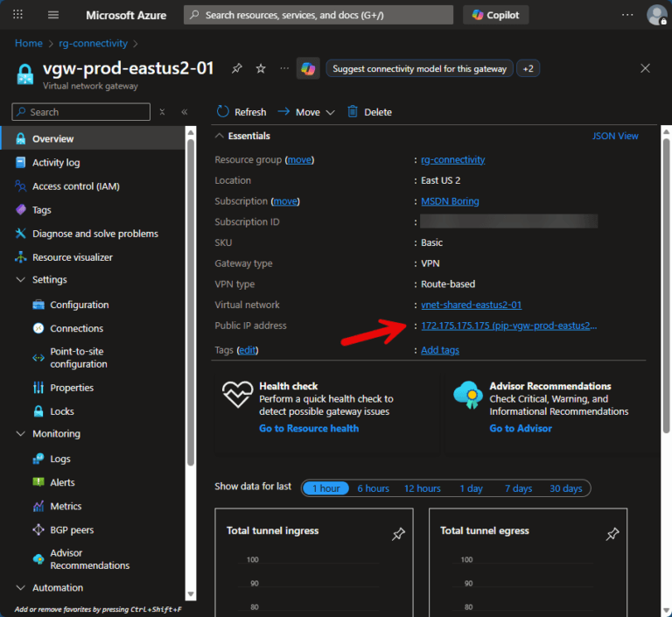Pin the gateway to dashboard
Viewport: 672px width, 617px height.
[236, 68]
